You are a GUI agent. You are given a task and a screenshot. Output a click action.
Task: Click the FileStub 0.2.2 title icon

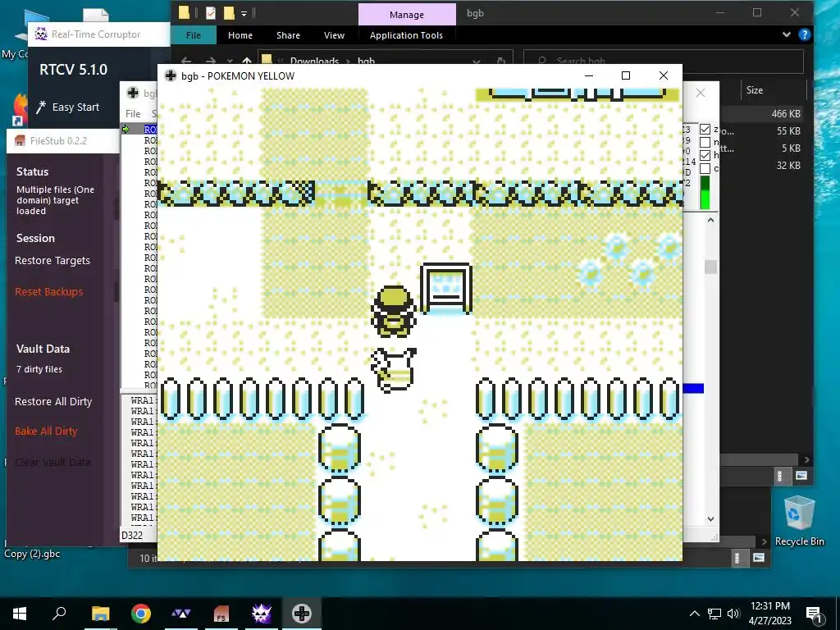pyautogui.click(x=21, y=141)
